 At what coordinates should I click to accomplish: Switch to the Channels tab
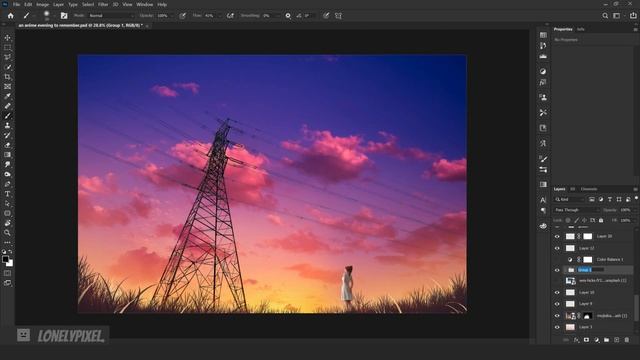(x=589, y=189)
